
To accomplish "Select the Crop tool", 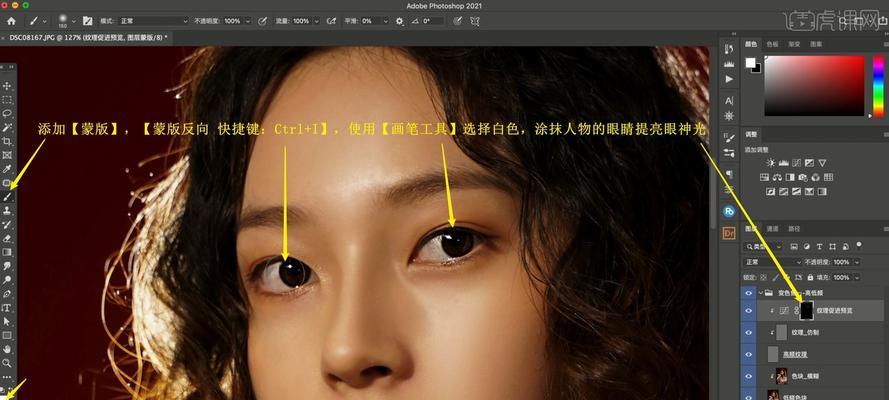I will point(7,141).
